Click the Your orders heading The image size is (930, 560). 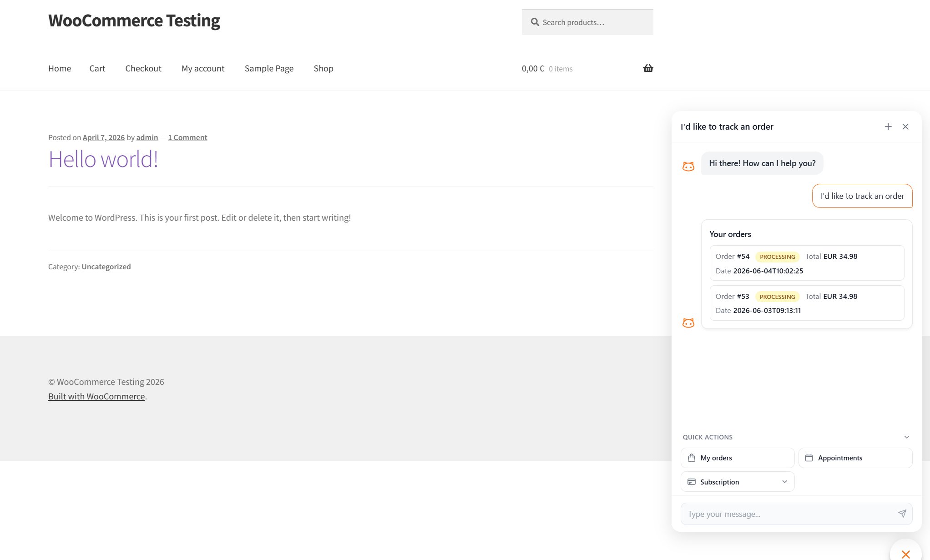(x=730, y=234)
